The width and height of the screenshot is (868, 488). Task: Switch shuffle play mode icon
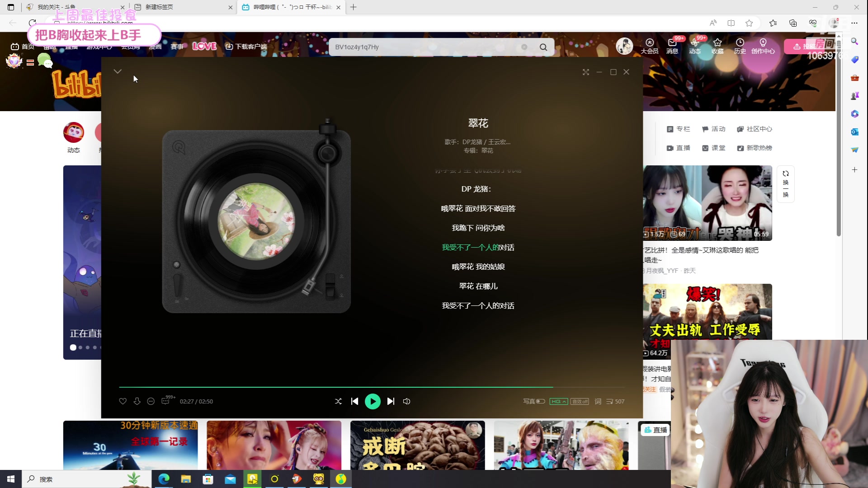[x=338, y=401]
